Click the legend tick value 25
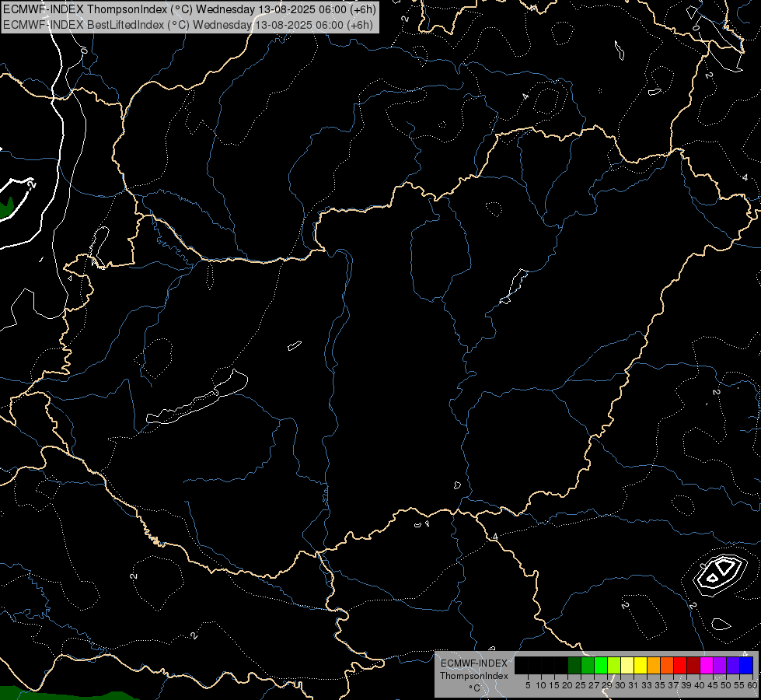Viewport: 761px width, 700px height. [581, 685]
